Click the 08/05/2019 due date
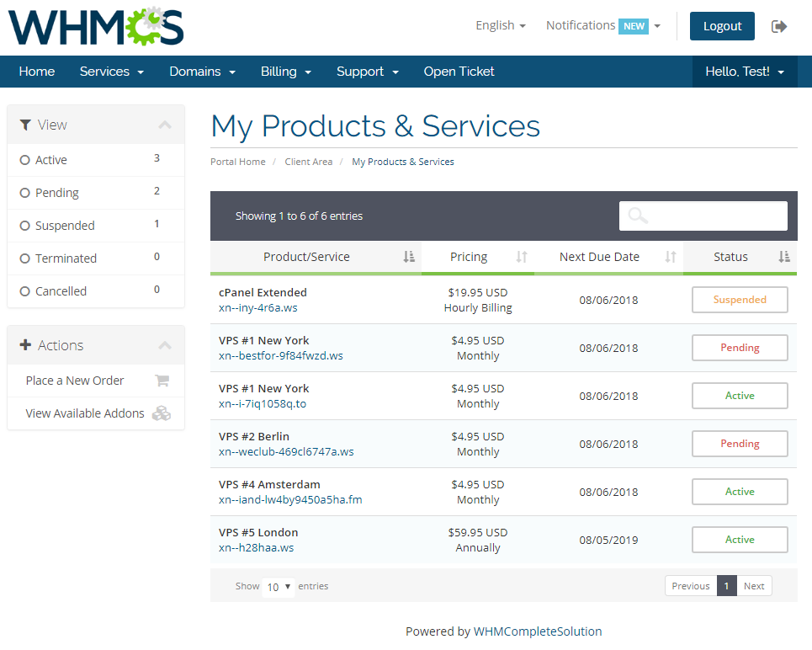This screenshot has width=812, height=650. [x=608, y=540]
